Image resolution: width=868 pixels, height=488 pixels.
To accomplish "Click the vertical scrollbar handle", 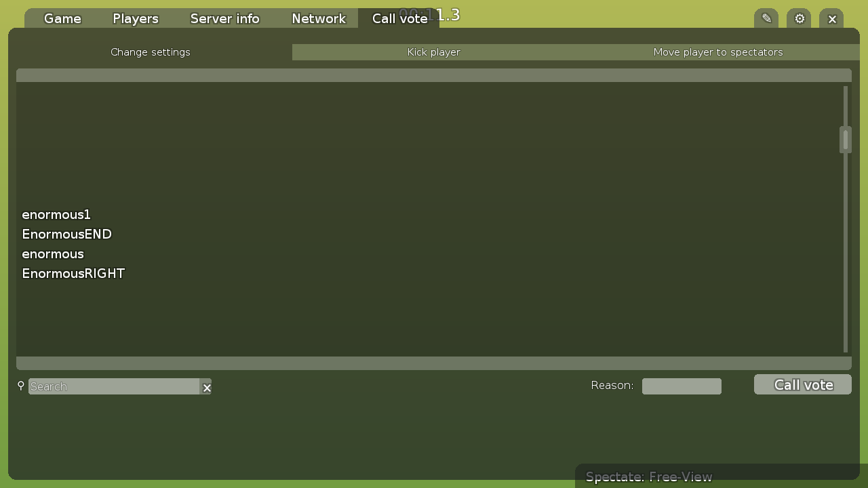I will [845, 139].
